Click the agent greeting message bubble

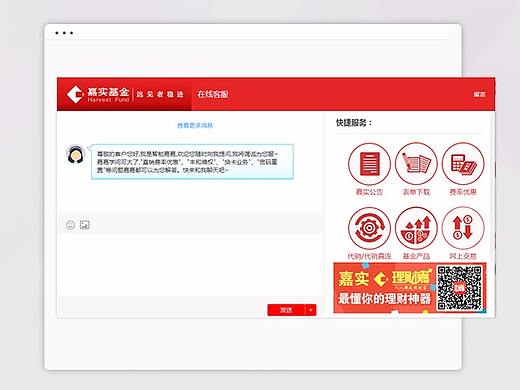pos(192,162)
